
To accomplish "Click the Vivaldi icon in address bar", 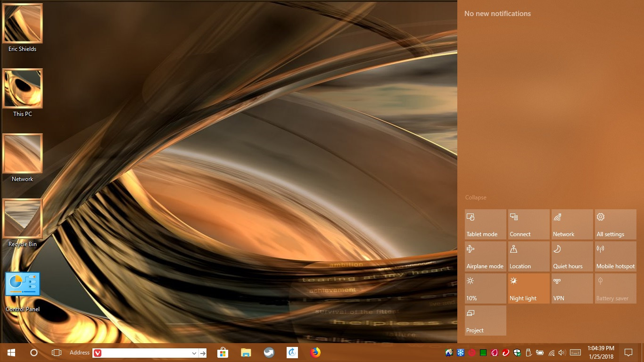I will click(98, 353).
